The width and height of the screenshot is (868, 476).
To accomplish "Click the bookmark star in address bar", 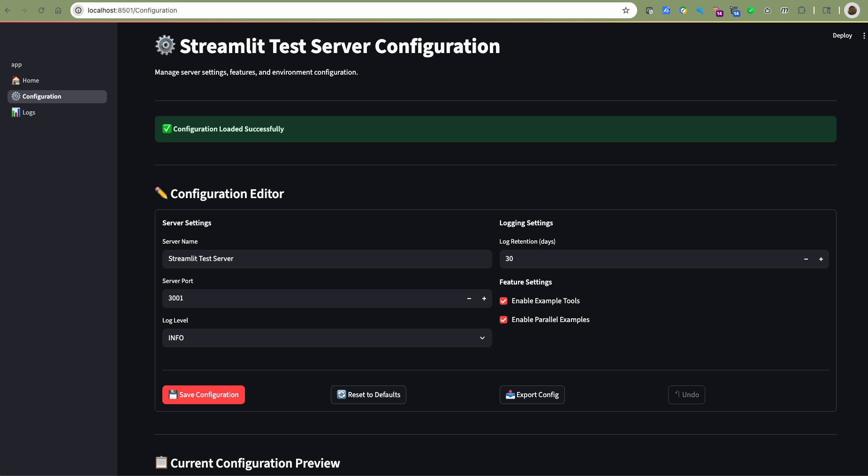I will click(x=626, y=10).
